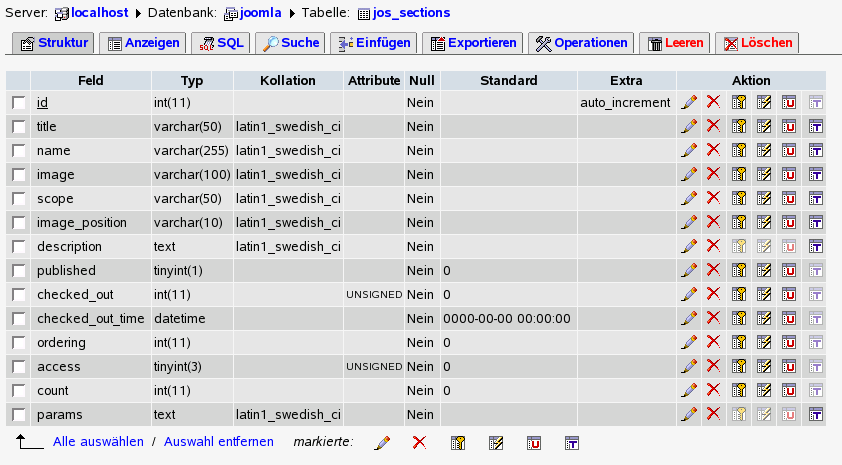The height and width of the screenshot is (465, 842).
Task: Open the localhost server link
Action: [99, 13]
